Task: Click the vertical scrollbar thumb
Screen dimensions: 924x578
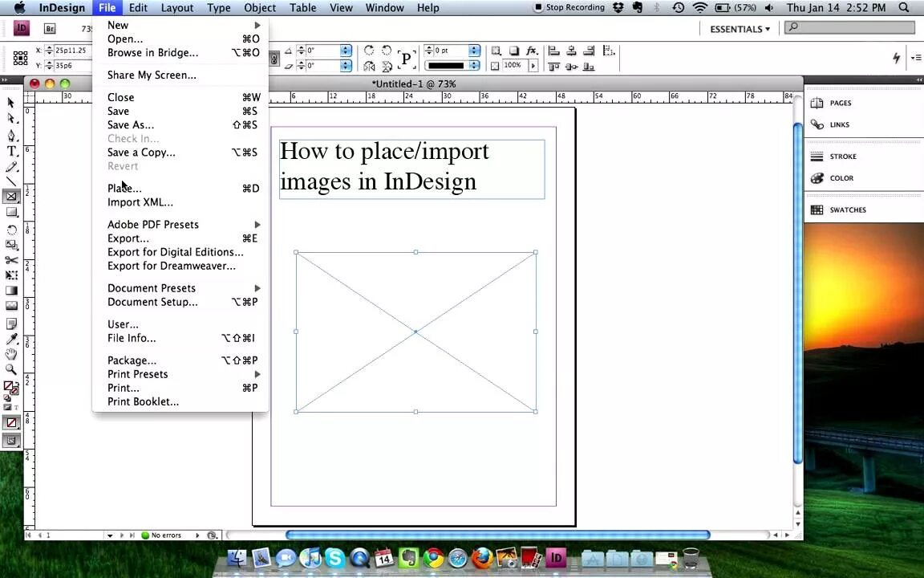Action: tap(797, 293)
